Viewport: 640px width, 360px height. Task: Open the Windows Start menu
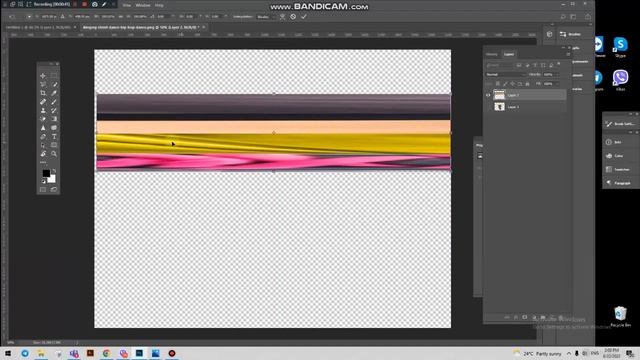click(8, 353)
